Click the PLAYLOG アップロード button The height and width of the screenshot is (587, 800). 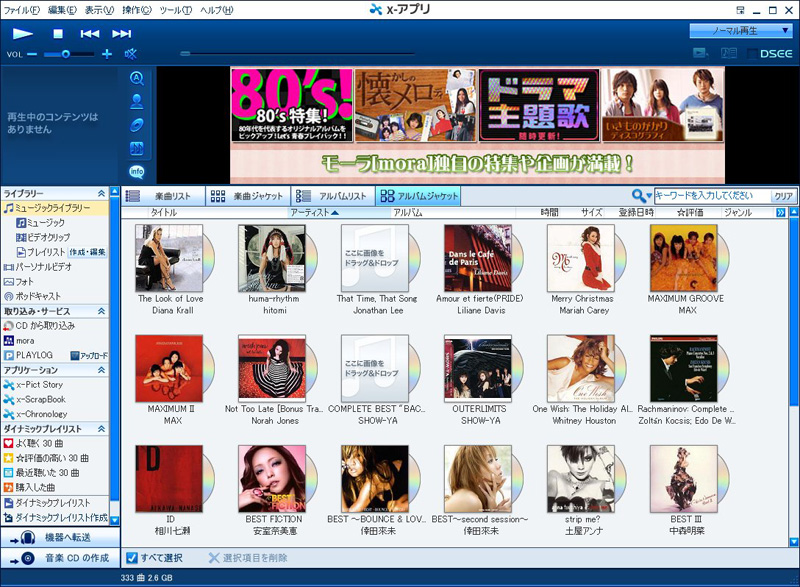pyautogui.click(x=89, y=355)
